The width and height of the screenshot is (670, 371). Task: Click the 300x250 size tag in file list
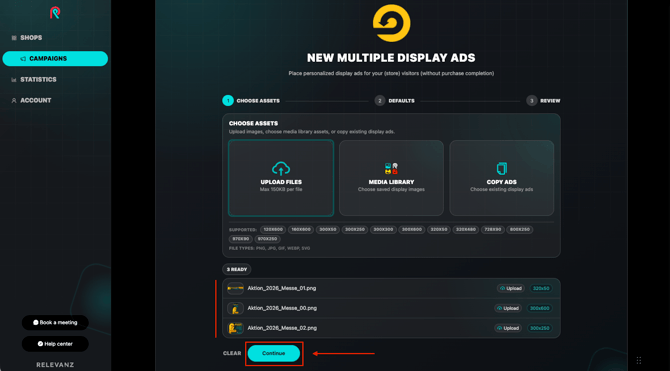tap(539, 328)
